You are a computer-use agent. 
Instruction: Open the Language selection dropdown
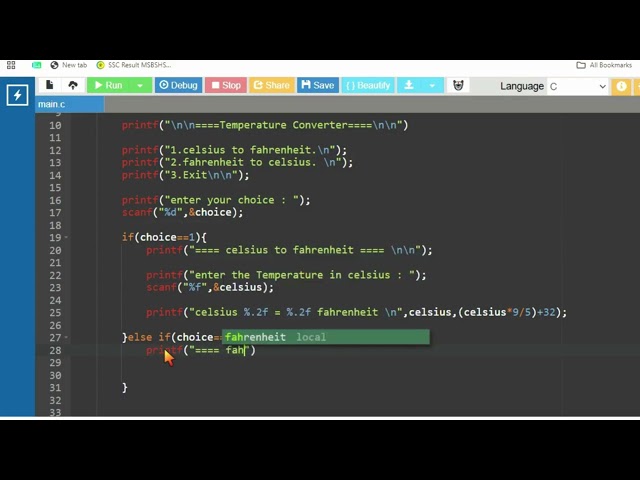click(577, 86)
